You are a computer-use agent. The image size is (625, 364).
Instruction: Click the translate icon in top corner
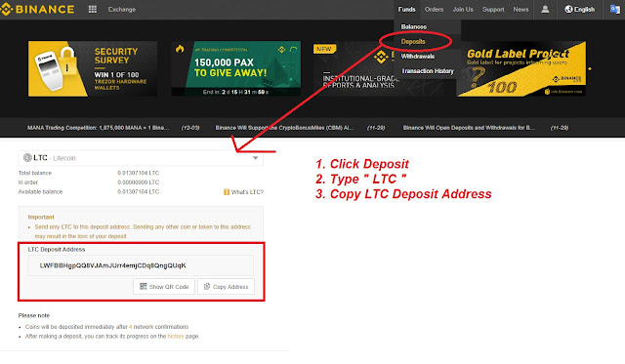[615, 9]
